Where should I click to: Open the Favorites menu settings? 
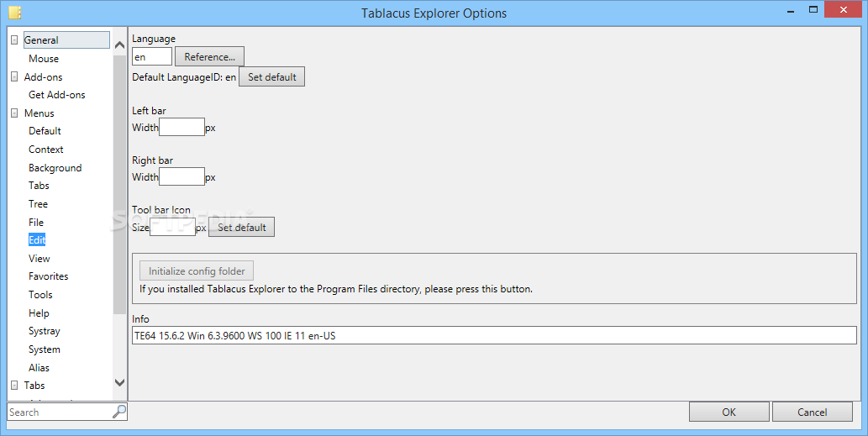click(49, 276)
